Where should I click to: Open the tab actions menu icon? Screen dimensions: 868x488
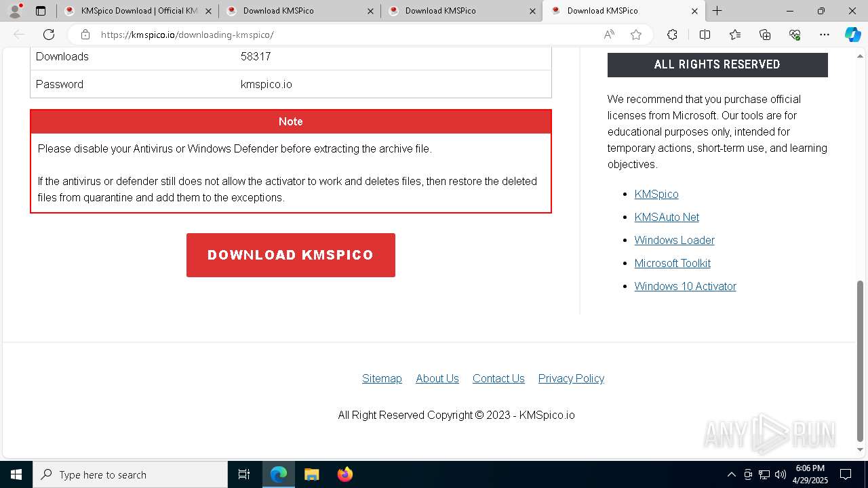(41, 11)
